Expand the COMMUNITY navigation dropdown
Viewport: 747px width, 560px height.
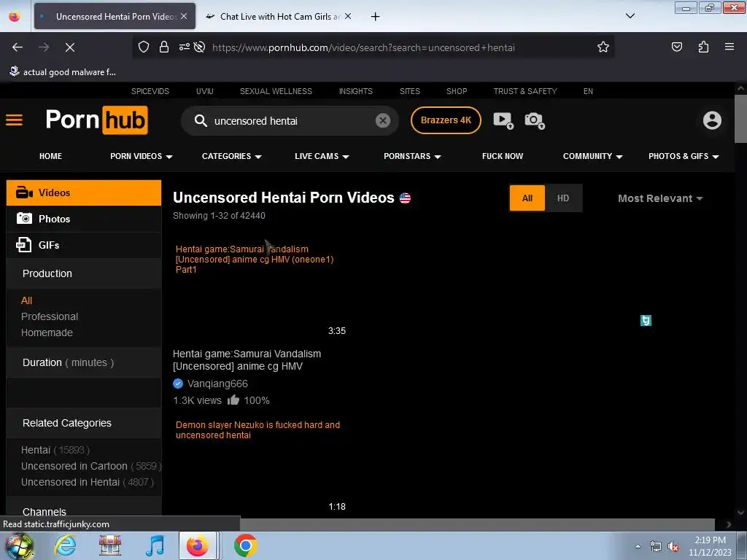[x=592, y=156]
